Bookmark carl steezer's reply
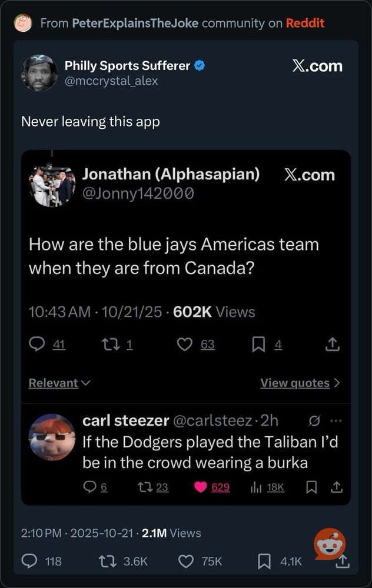The height and width of the screenshot is (588, 372). click(311, 487)
